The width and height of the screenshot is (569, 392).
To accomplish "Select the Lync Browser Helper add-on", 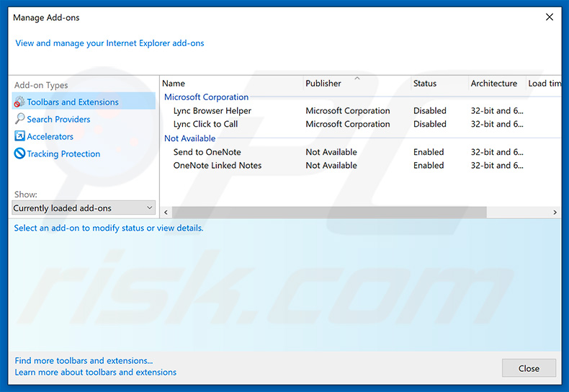I will (x=212, y=111).
